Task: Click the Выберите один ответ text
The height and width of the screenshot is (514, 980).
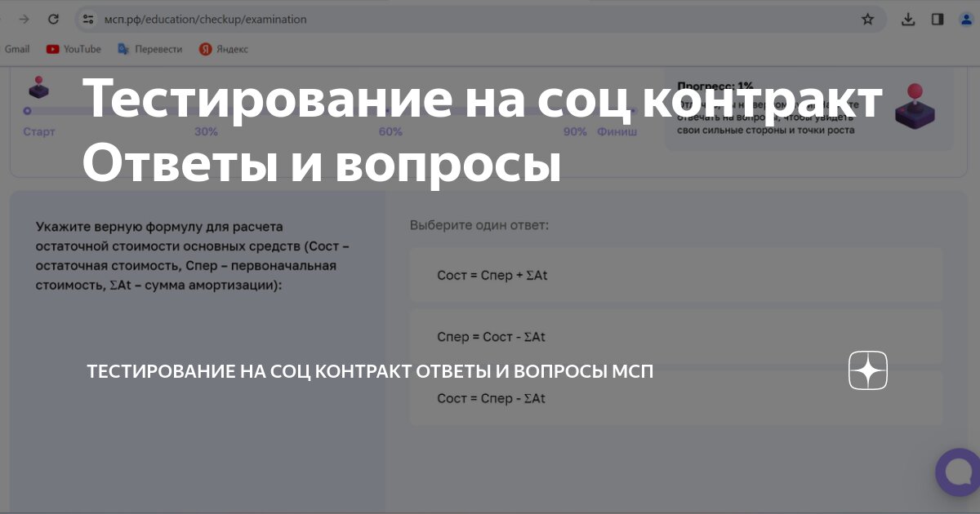Action: (479, 224)
